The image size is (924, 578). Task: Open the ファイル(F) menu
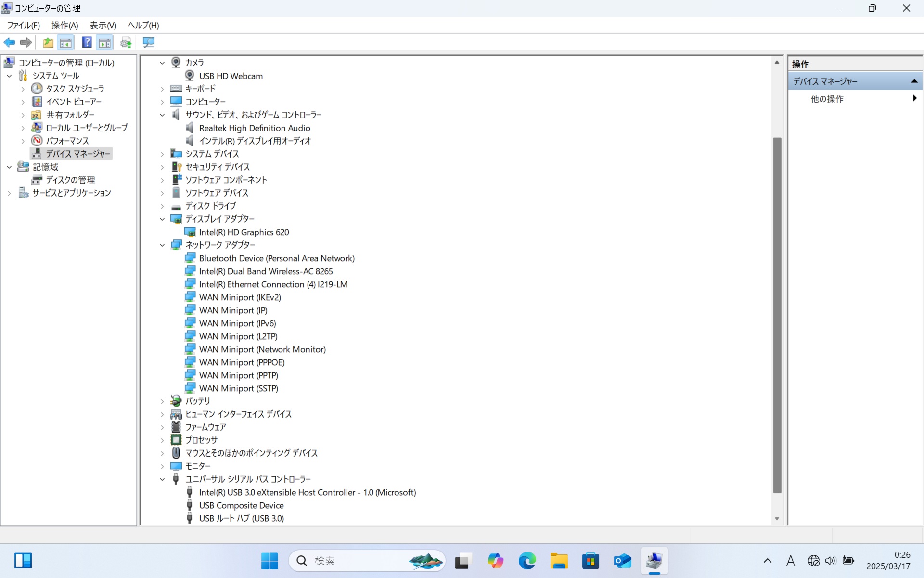[23, 25]
